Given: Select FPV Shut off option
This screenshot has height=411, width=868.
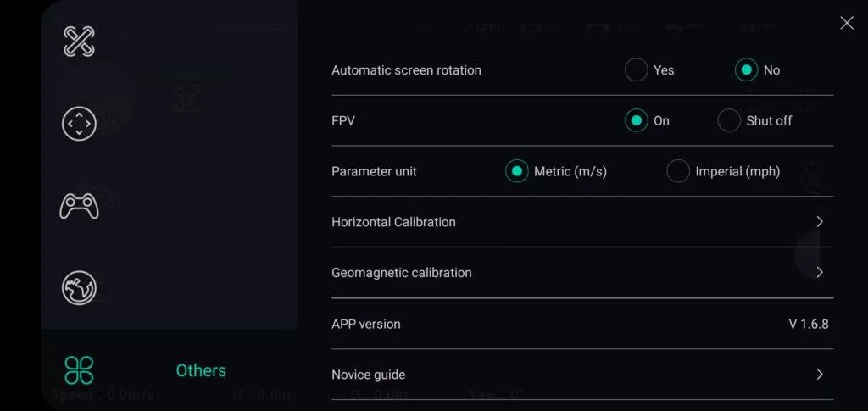Looking at the screenshot, I should coord(729,121).
